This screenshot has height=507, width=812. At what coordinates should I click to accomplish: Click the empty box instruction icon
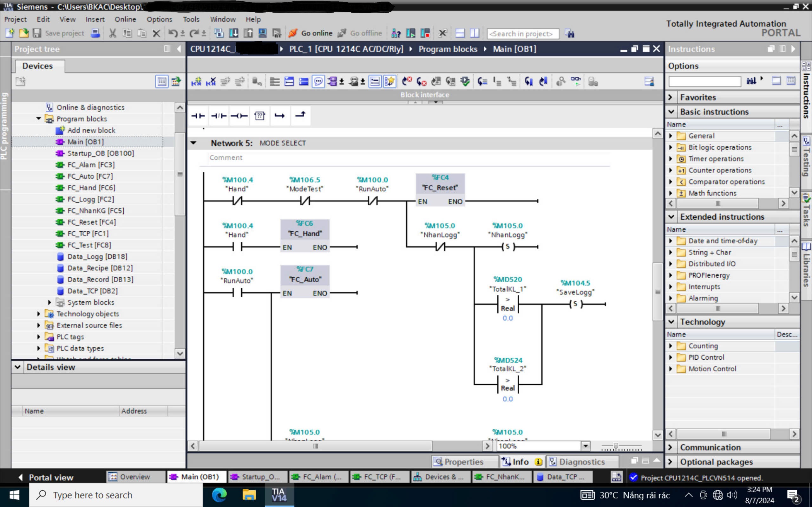coord(260,116)
